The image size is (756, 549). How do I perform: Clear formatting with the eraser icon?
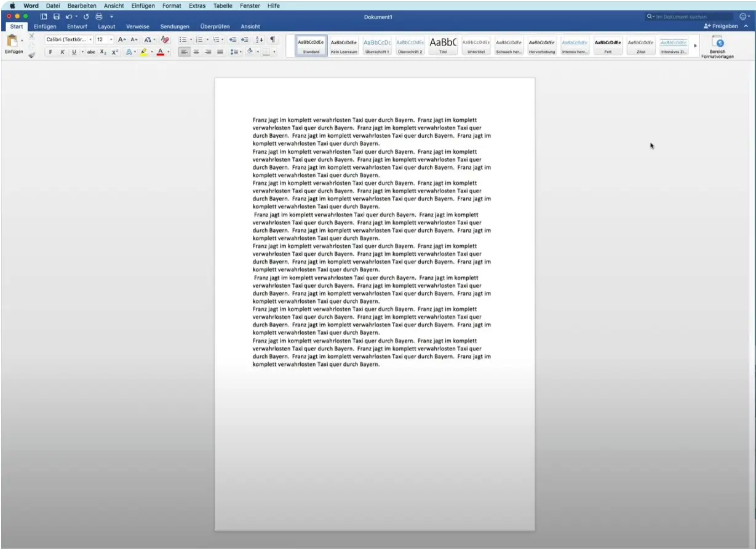165,39
